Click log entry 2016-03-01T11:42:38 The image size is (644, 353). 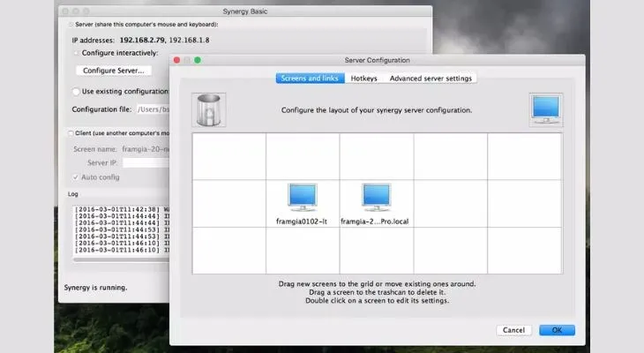pos(122,209)
